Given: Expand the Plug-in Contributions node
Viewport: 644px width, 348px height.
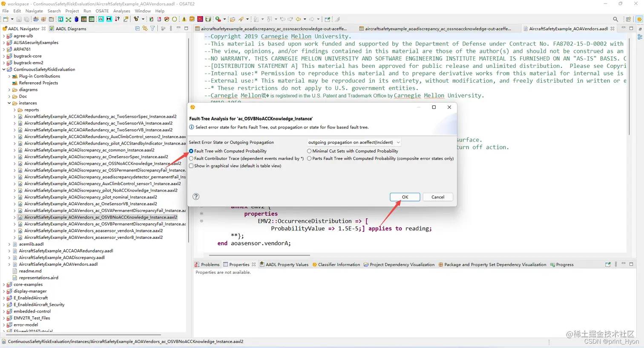Looking at the screenshot, I should [9, 76].
